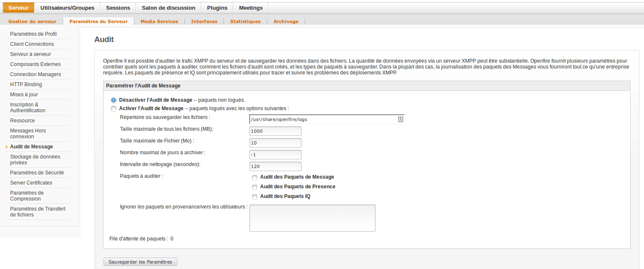Switch to Media Services subtab
Image resolution: width=644 pixels, height=269 pixels.
click(159, 21)
